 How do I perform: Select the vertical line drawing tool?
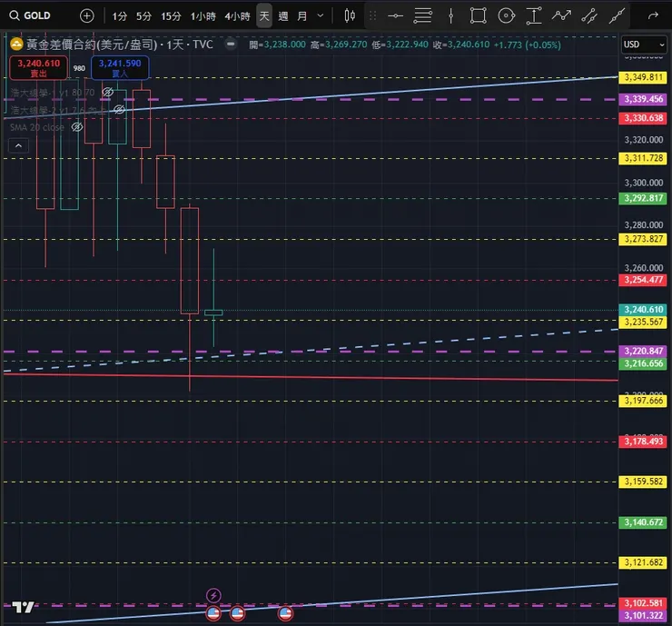click(x=450, y=15)
